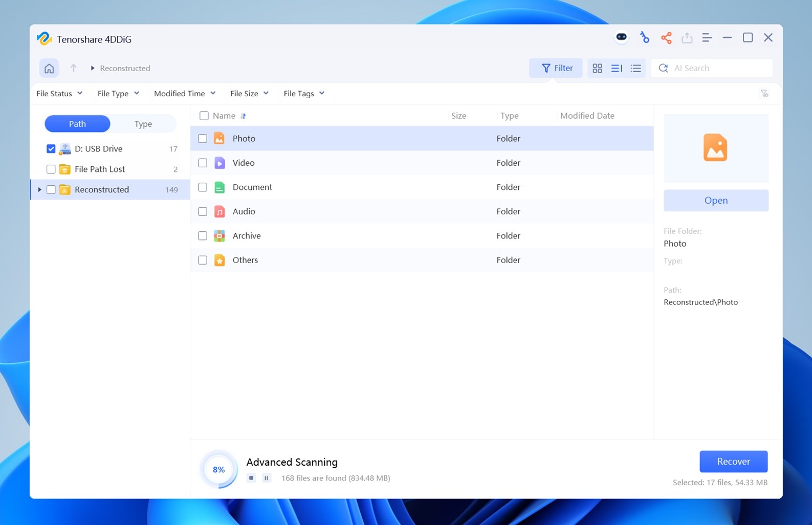The height and width of the screenshot is (525, 812).
Task: Open the Modified Time filter dropdown
Action: tap(184, 94)
